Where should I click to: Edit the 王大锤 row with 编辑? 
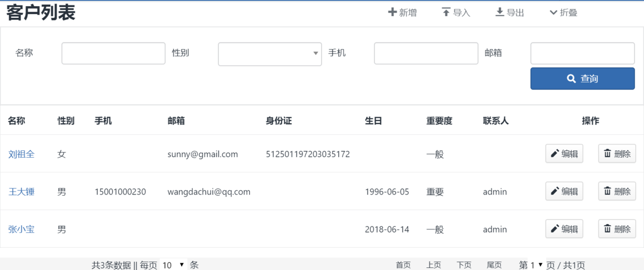coord(564,191)
